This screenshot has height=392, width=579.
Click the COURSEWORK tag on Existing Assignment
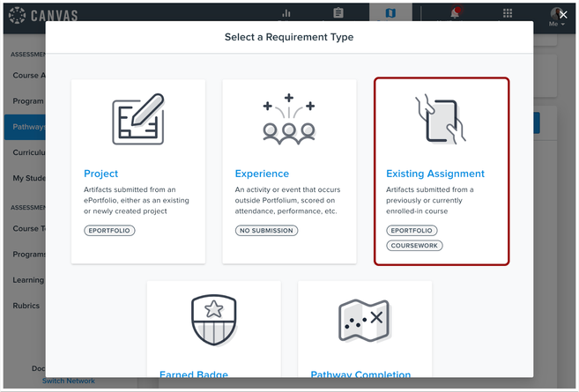click(414, 246)
